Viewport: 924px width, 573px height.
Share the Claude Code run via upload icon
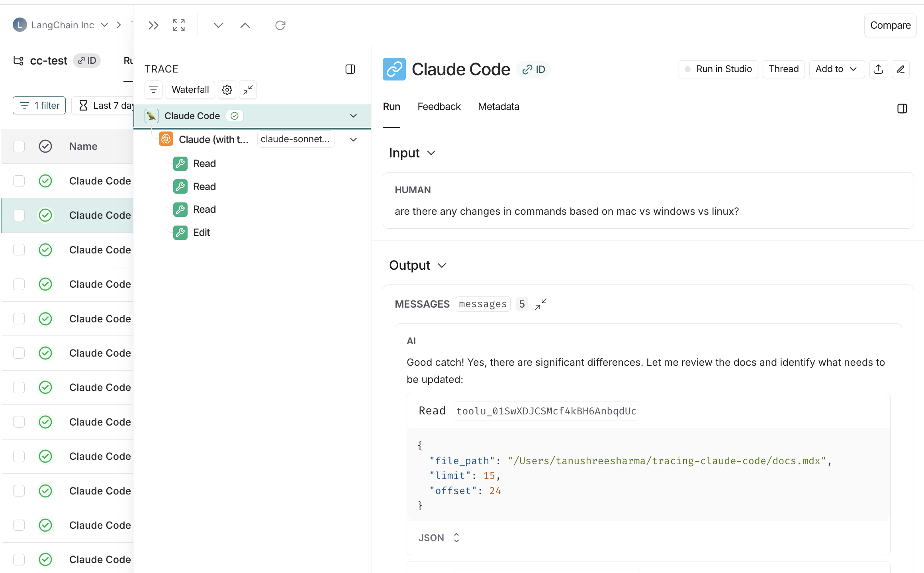(878, 69)
